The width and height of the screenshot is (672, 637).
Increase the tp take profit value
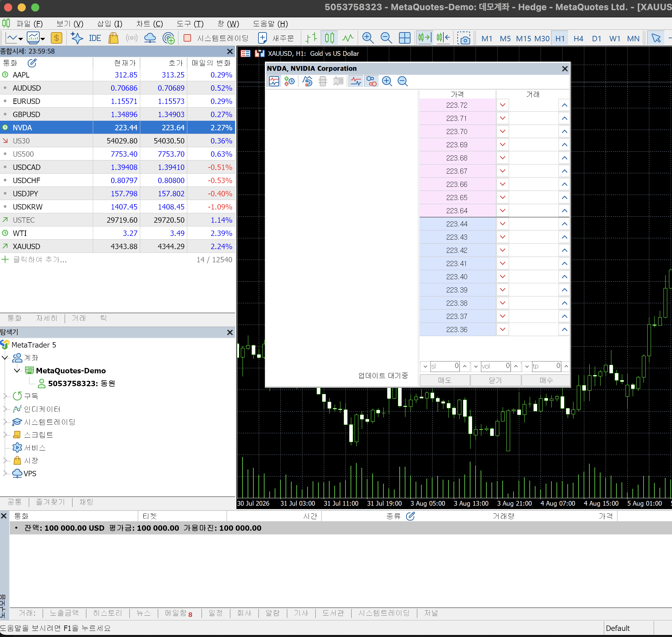tap(566, 366)
